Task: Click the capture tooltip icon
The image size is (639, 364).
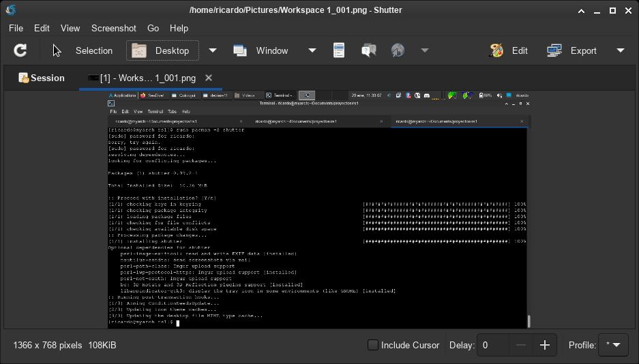Action: point(369,50)
